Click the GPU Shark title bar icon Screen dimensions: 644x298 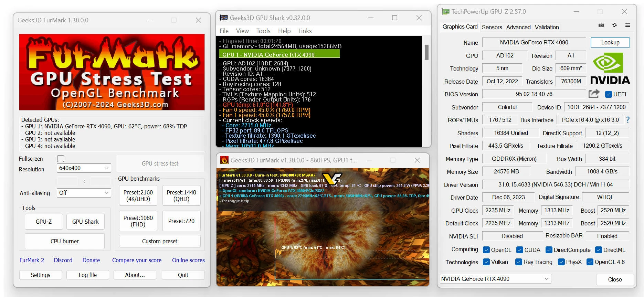point(224,18)
